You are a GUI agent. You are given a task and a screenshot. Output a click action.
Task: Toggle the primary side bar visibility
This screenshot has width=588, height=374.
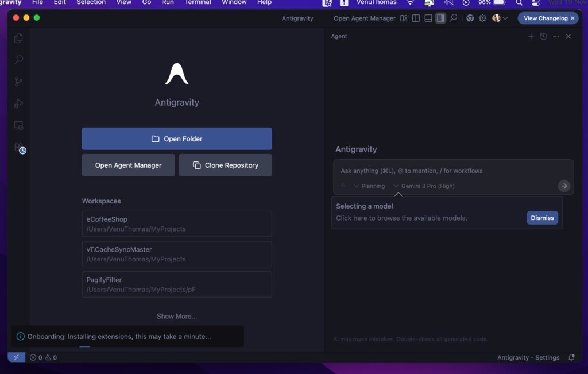[x=416, y=18]
